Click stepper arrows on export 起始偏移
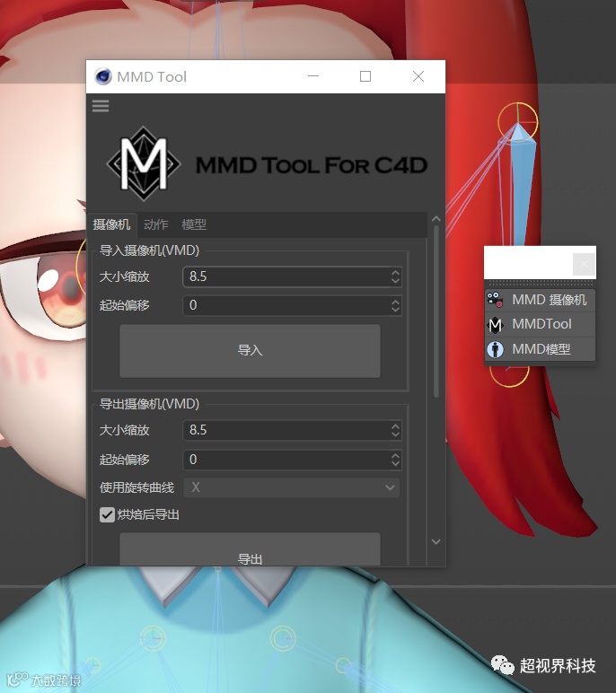 pyautogui.click(x=395, y=460)
